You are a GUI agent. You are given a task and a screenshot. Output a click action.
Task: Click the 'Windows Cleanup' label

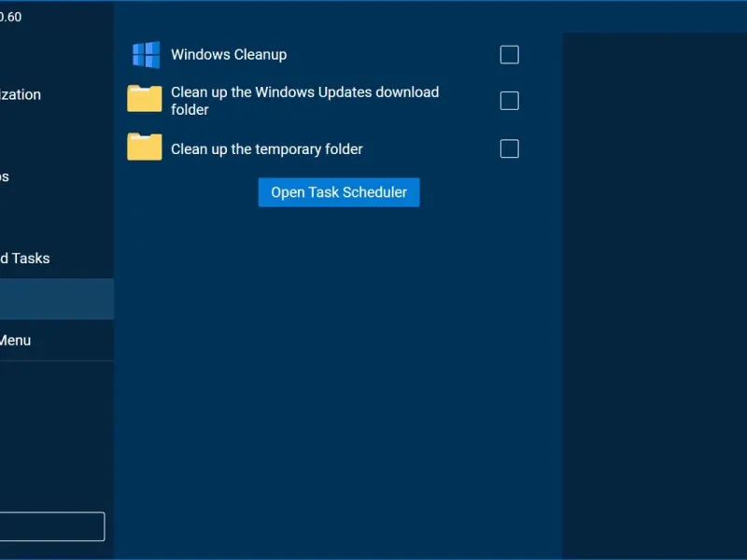pos(229,55)
